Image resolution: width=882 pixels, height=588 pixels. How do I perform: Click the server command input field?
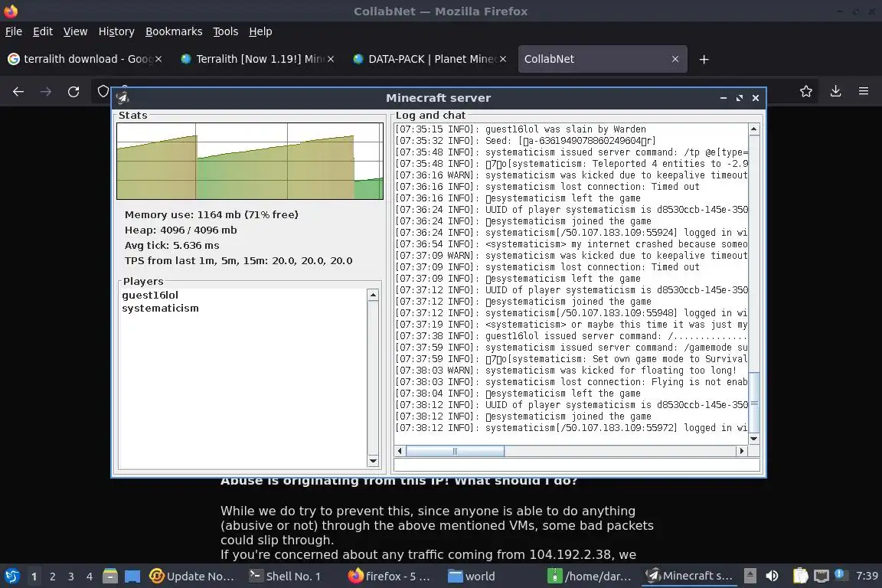577,465
